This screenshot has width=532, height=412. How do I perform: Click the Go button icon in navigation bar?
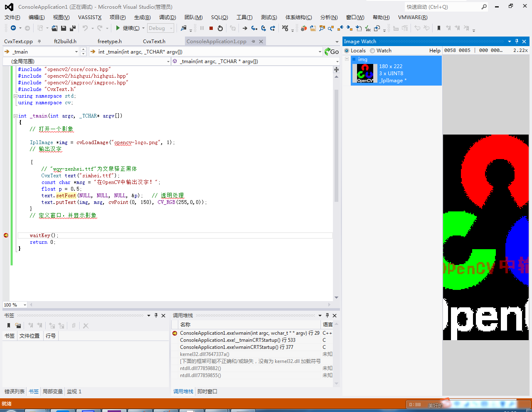tap(332, 51)
